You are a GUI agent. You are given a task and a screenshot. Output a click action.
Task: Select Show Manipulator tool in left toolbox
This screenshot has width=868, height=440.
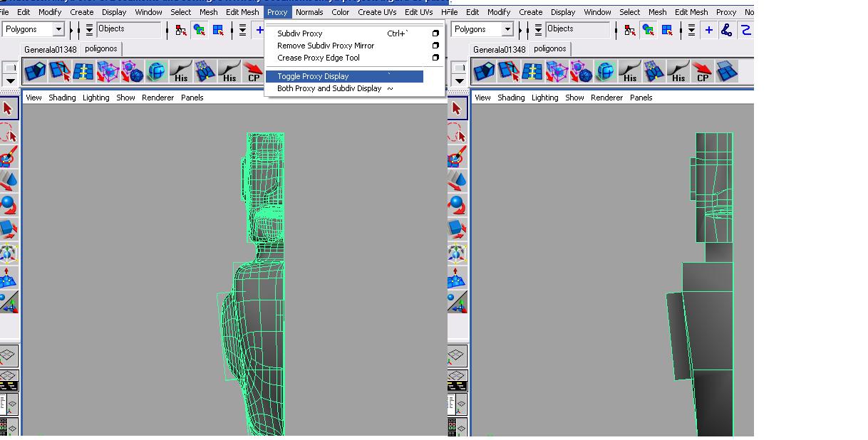(x=8, y=303)
